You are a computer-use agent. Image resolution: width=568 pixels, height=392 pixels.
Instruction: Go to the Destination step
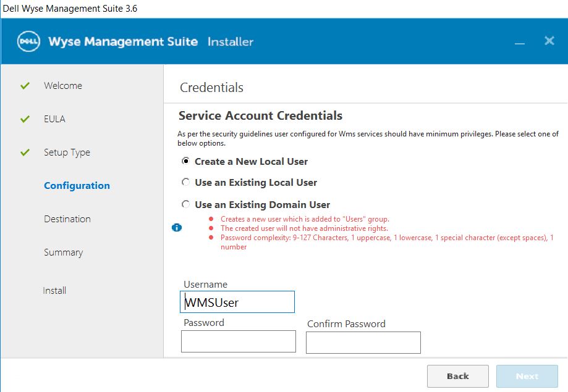tap(67, 219)
